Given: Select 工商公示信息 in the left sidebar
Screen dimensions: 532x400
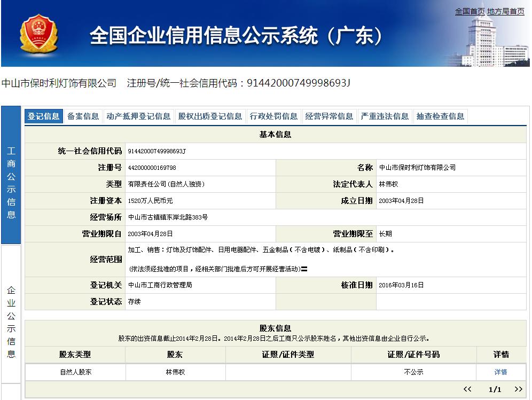Looking at the screenshot, I should click(x=11, y=183).
